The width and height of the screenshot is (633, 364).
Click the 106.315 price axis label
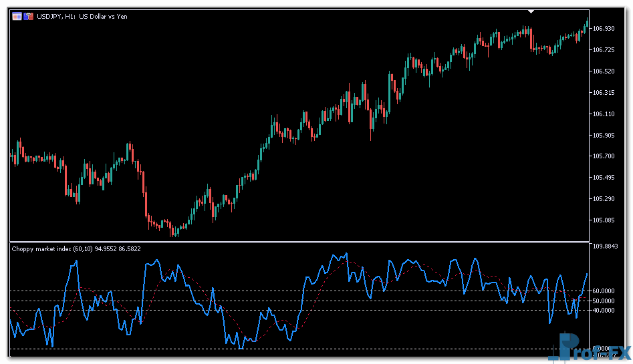(603, 93)
